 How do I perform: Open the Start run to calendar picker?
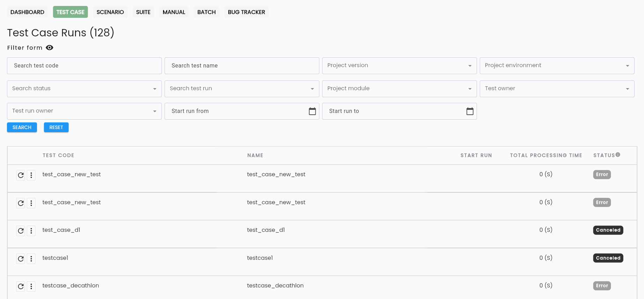coord(470,111)
